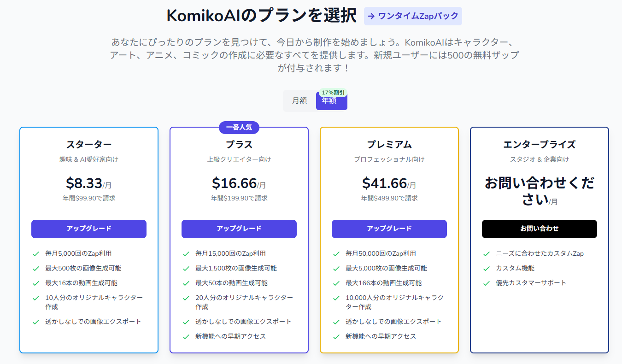622x364 pixels.
Task: Upgrade to the スターター plan
Action: (x=89, y=229)
